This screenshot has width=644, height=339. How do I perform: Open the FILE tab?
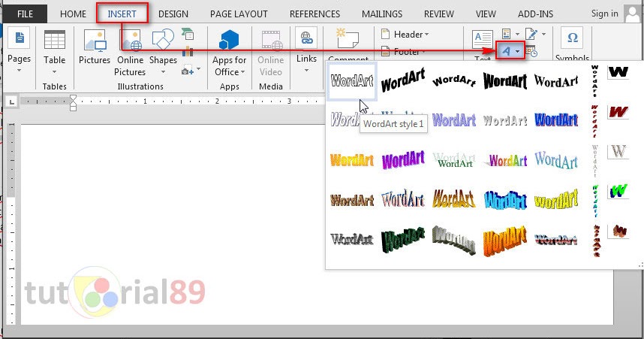pos(25,14)
